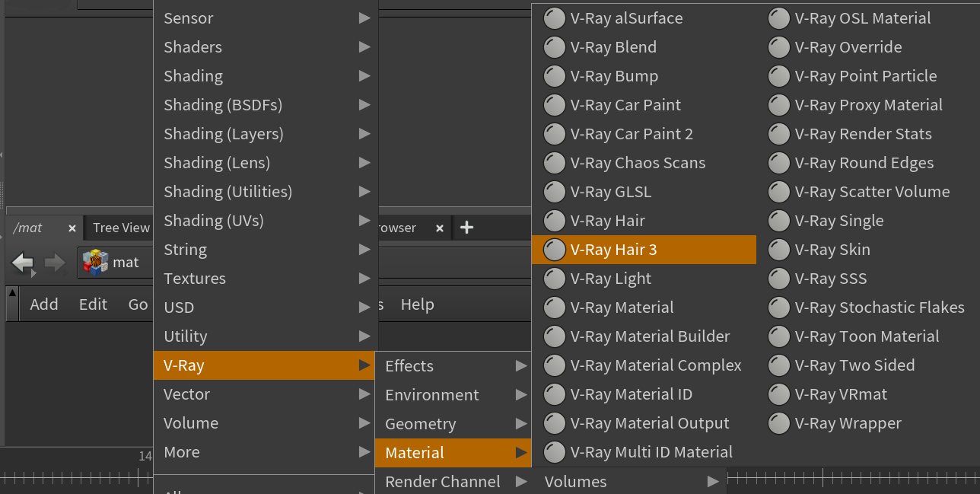980x494 pixels.
Task: Click the V-Ray Skin material icon
Action: [x=779, y=250]
